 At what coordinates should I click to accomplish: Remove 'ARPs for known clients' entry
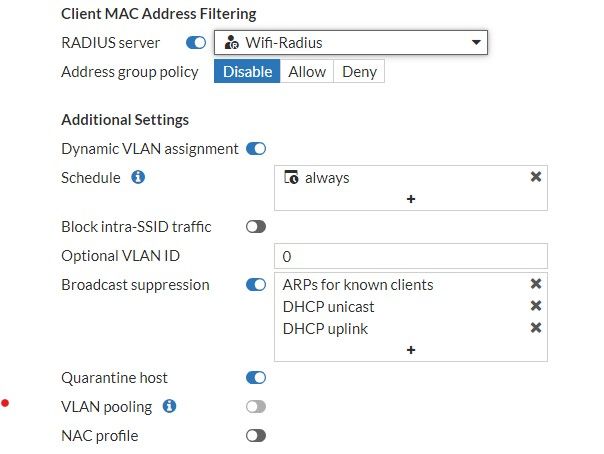pos(535,285)
